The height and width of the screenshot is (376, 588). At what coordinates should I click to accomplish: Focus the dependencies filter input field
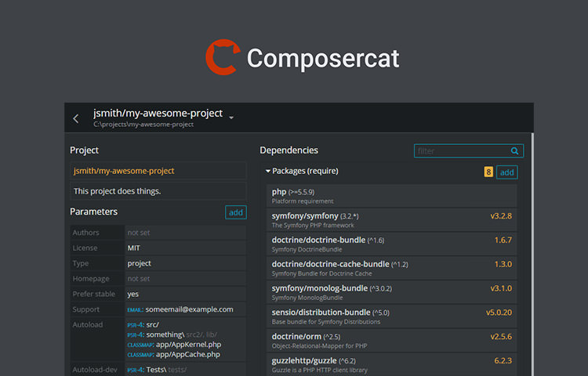click(461, 151)
